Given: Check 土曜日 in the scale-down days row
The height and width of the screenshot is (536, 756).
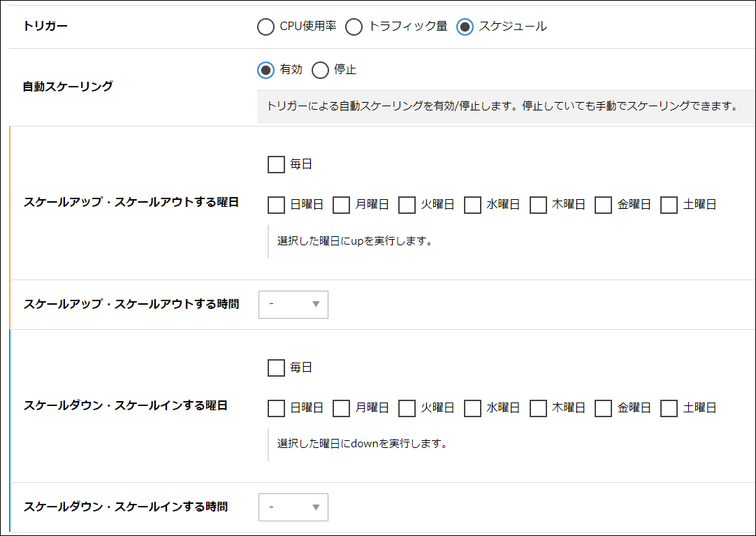Looking at the screenshot, I should click(669, 408).
